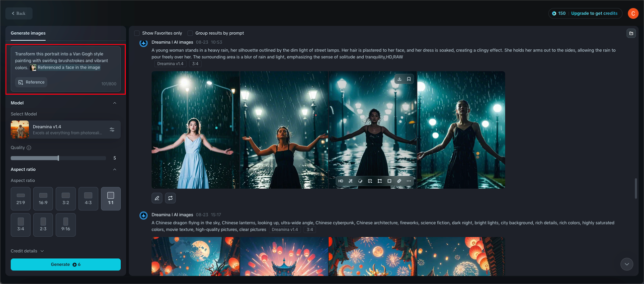Click the regenerate loop icon below images
644x284 pixels.
tap(170, 198)
